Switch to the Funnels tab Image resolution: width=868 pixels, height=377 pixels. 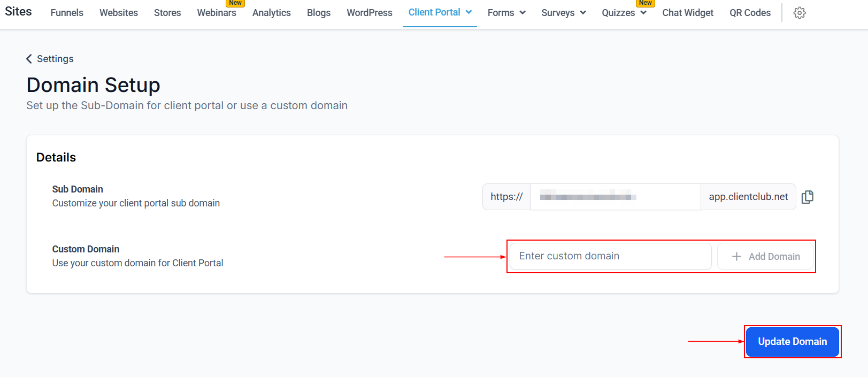[67, 13]
